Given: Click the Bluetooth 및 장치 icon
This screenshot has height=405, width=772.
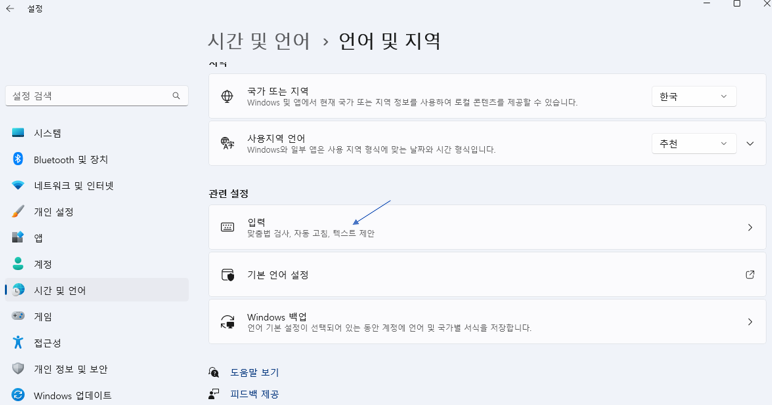Looking at the screenshot, I should pyautogui.click(x=17, y=159).
